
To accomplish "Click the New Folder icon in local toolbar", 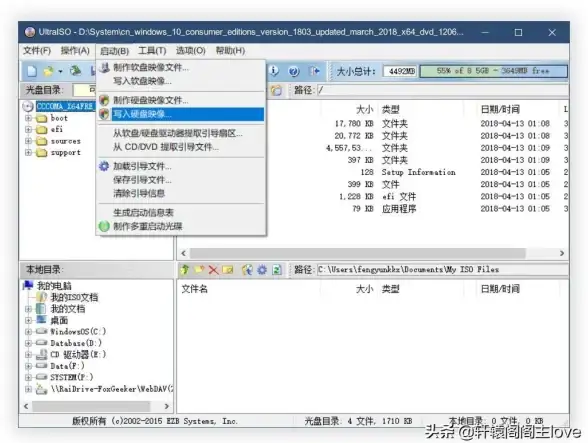I will pyautogui.click(x=199, y=269).
